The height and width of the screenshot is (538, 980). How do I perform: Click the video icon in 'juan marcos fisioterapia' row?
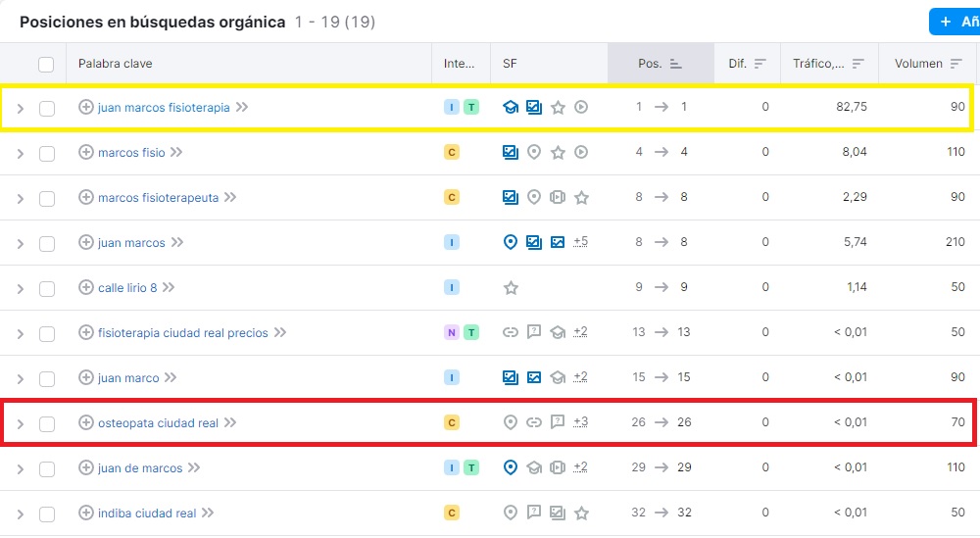581,108
